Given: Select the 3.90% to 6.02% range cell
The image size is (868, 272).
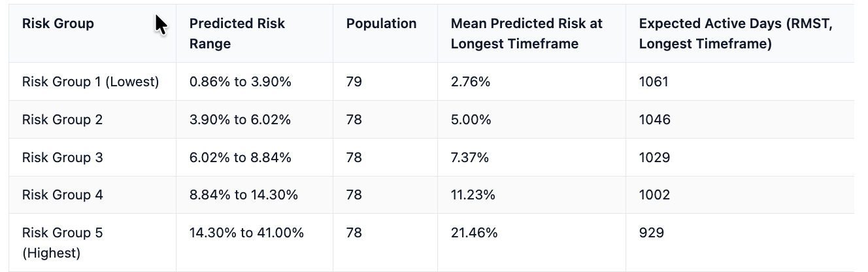Looking at the screenshot, I should click(x=240, y=120).
